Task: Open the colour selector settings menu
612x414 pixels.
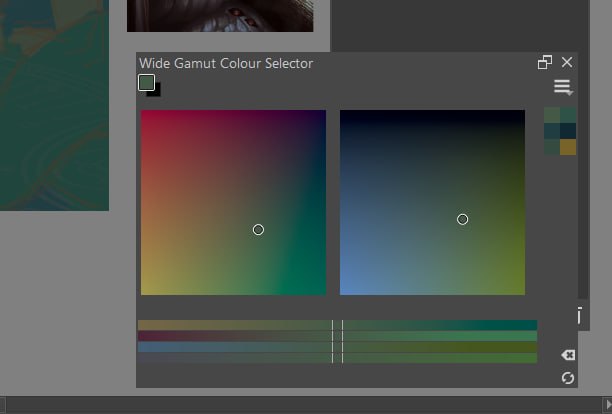Action: [563, 87]
